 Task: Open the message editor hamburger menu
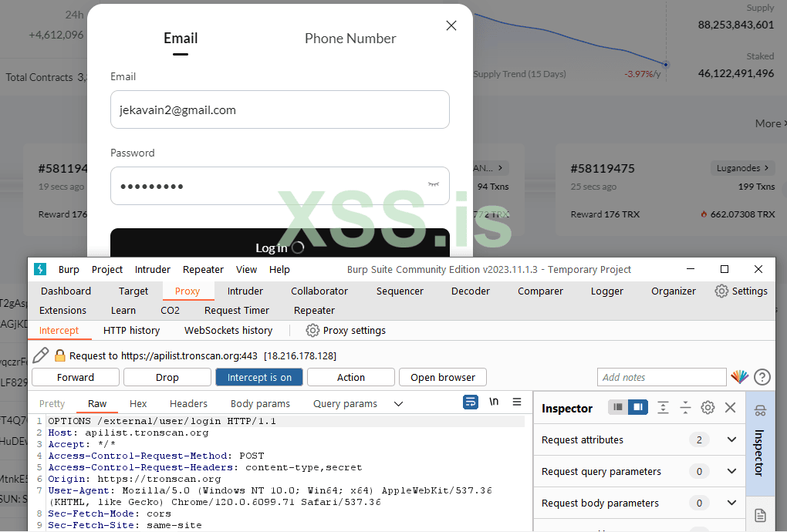coord(517,402)
